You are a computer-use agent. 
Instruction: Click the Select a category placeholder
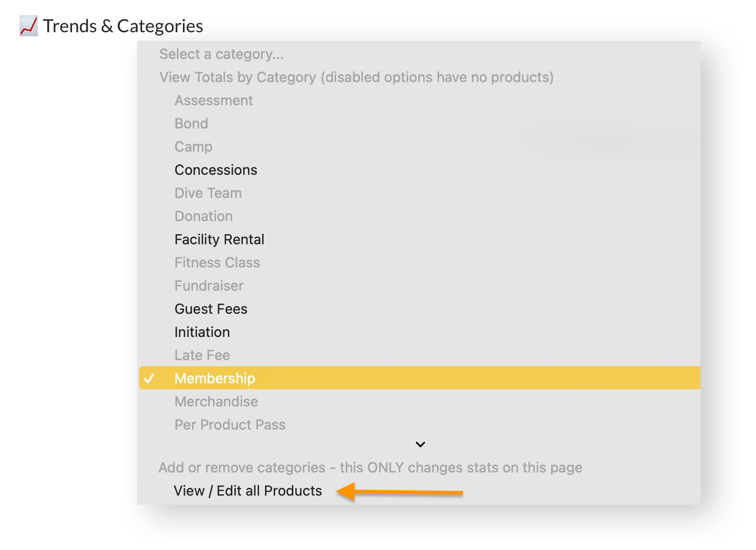(x=221, y=54)
